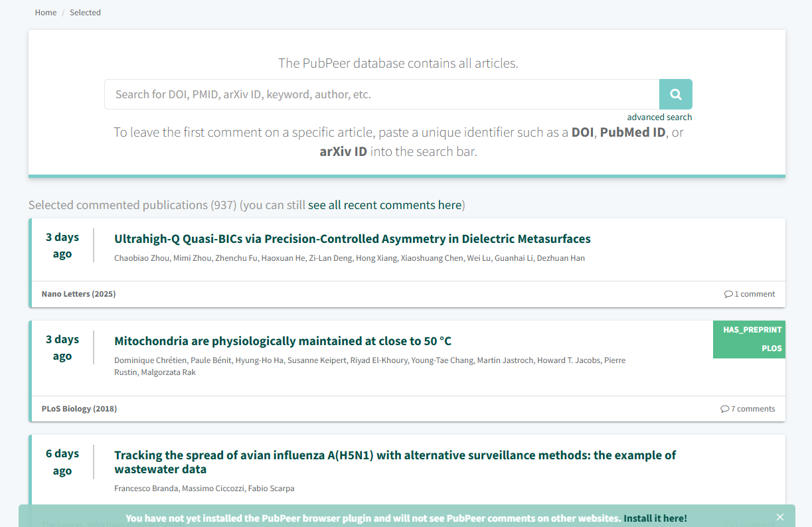View the 1 comment link on Nano Letters article
The height and width of the screenshot is (527, 812).
[750, 294]
